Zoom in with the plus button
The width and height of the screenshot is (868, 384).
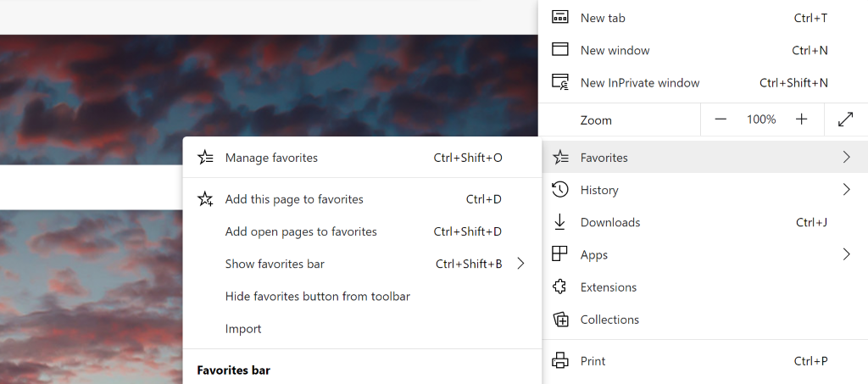(801, 119)
